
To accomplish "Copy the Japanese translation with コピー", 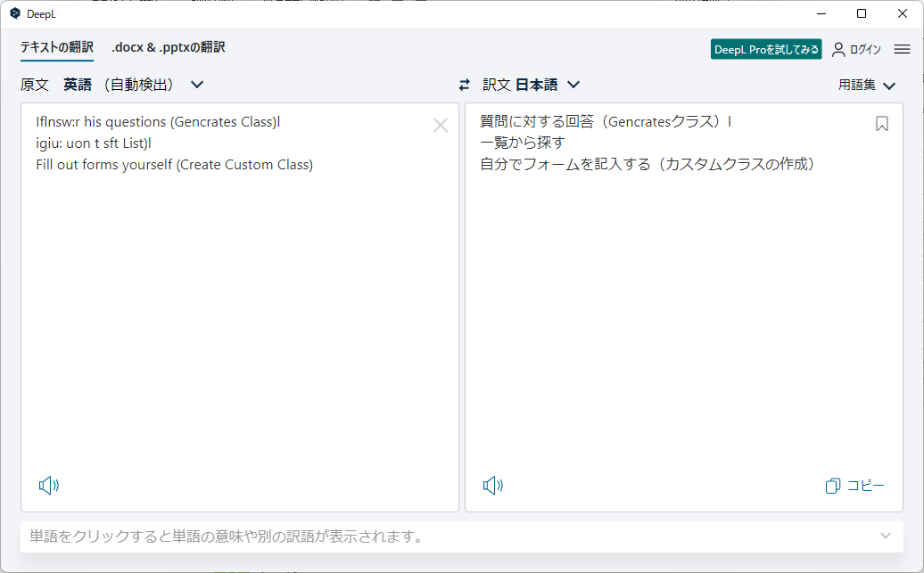I will pos(856,486).
